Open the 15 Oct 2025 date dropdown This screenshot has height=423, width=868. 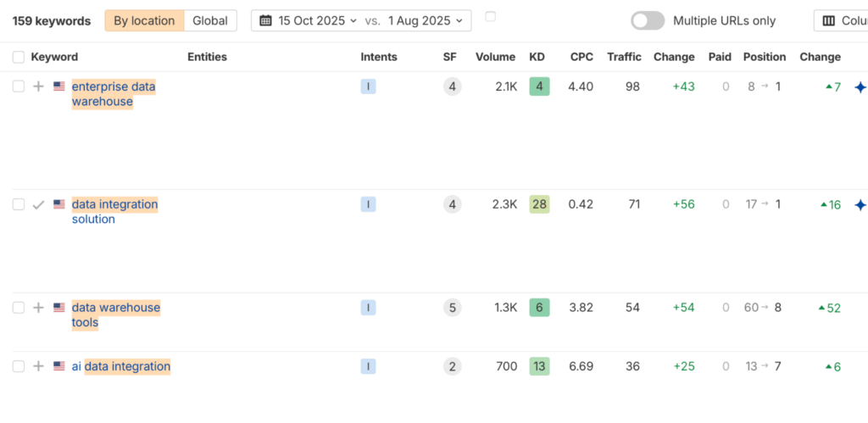(x=310, y=20)
